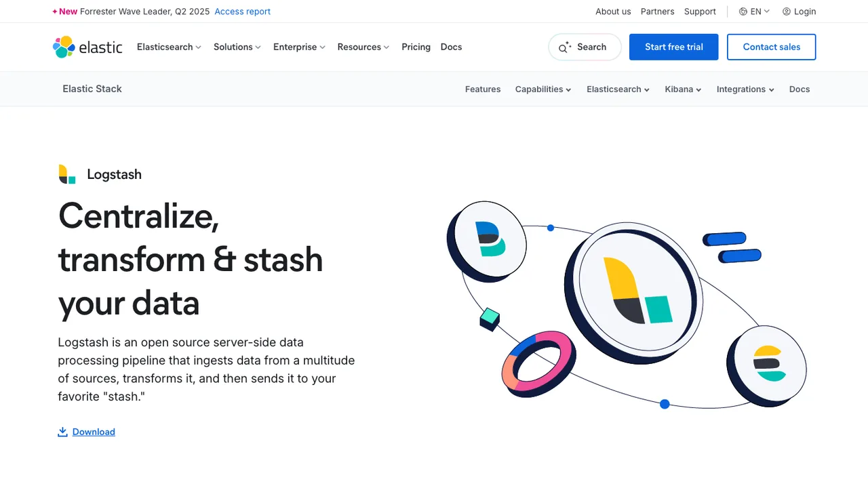Click the user profile Login icon
This screenshot has height=488, width=868.
click(787, 12)
